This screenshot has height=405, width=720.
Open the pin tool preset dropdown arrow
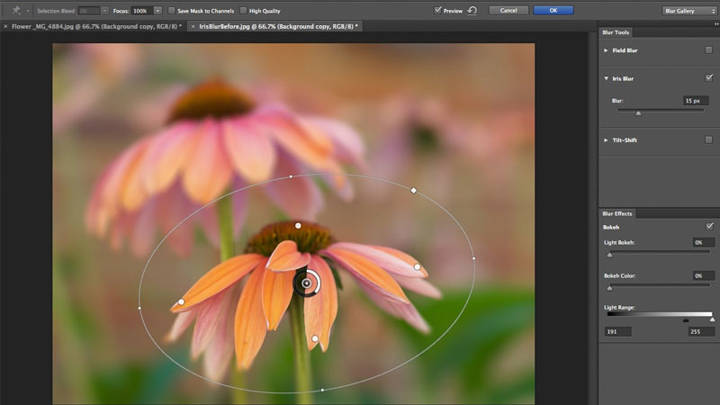(x=28, y=11)
